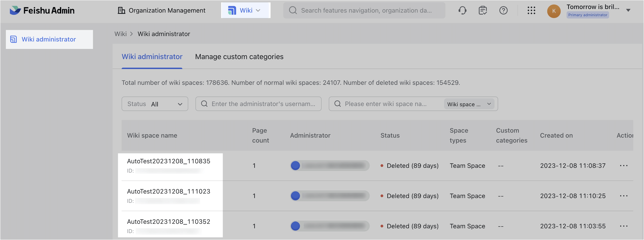Click the Wiki space name column header

click(152, 135)
